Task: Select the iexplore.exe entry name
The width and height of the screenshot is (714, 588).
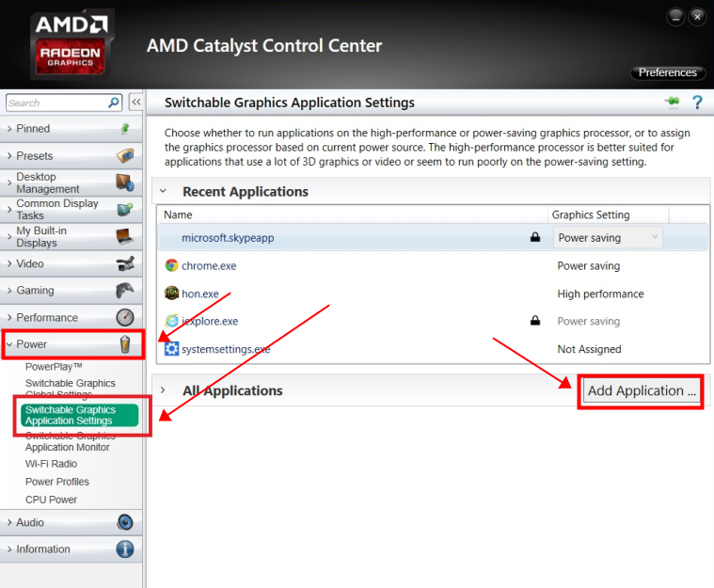Action: coord(210,322)
